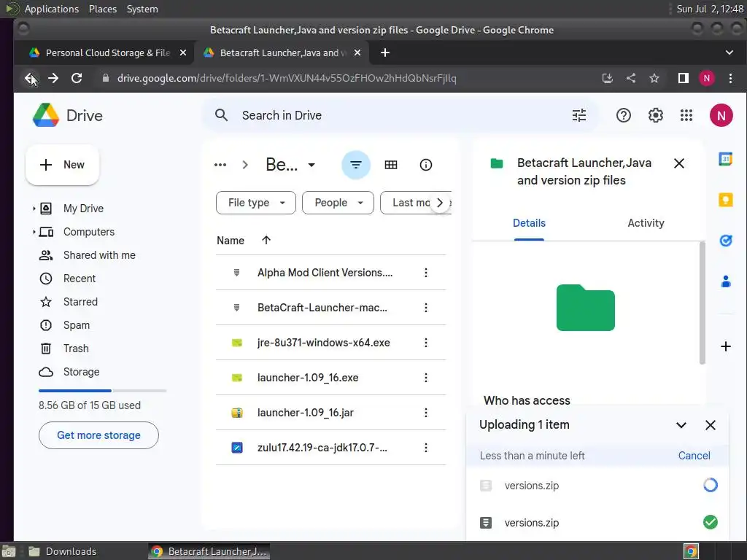747x560 pixels.
Task: Show the hidden breadcrumb folders (three dots)
Action: (220, 165)
